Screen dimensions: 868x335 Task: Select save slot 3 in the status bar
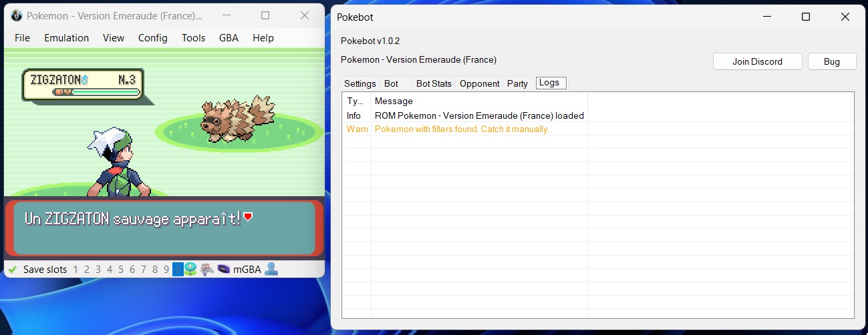[98, 270]
